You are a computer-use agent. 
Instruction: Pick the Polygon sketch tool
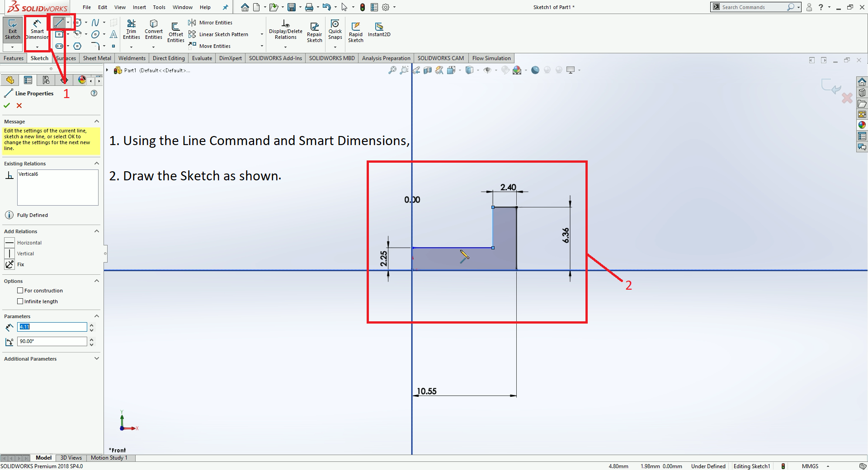[x=77, y=46]
